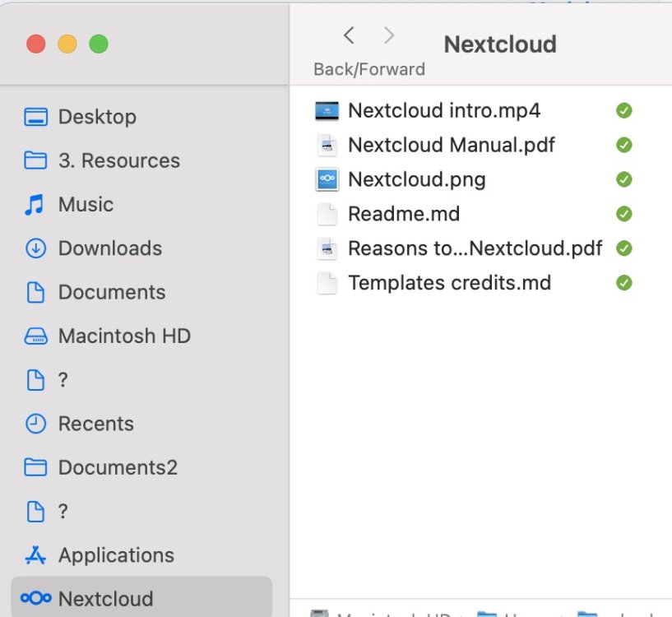Image resolution: width=672 pixels, height=617 pixels.
Task: Navigate back with the left chevron
Action: (349, 35)
